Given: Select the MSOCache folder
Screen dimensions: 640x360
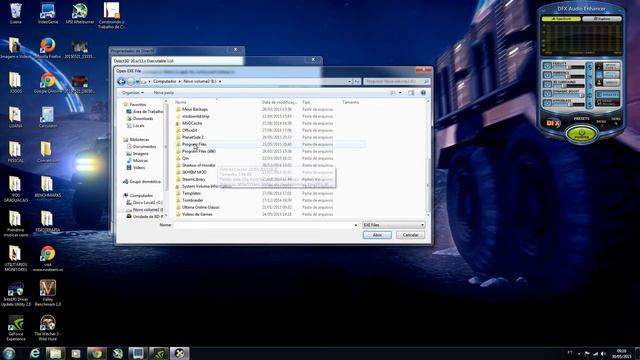Looking at the screenshot, I should point(189,123).
